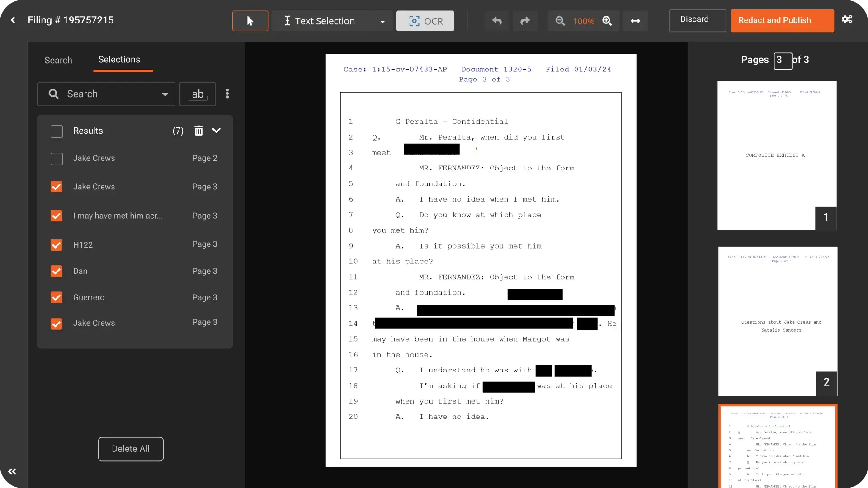Click the Delete All button
The width and height of the screenshot is (868, 488).
(x=130, y=449)
